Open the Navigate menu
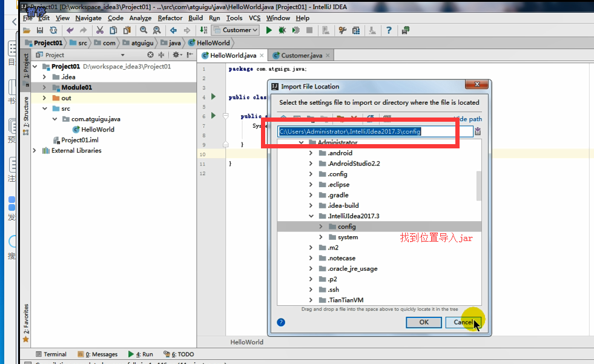Image resolution: width=594 pixels, height=364 pixels. point(88,18)
